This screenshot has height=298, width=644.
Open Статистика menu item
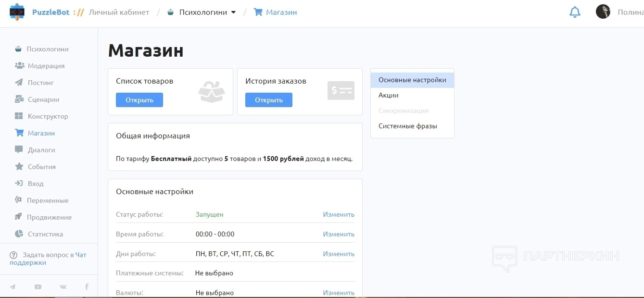click(45, 234)
